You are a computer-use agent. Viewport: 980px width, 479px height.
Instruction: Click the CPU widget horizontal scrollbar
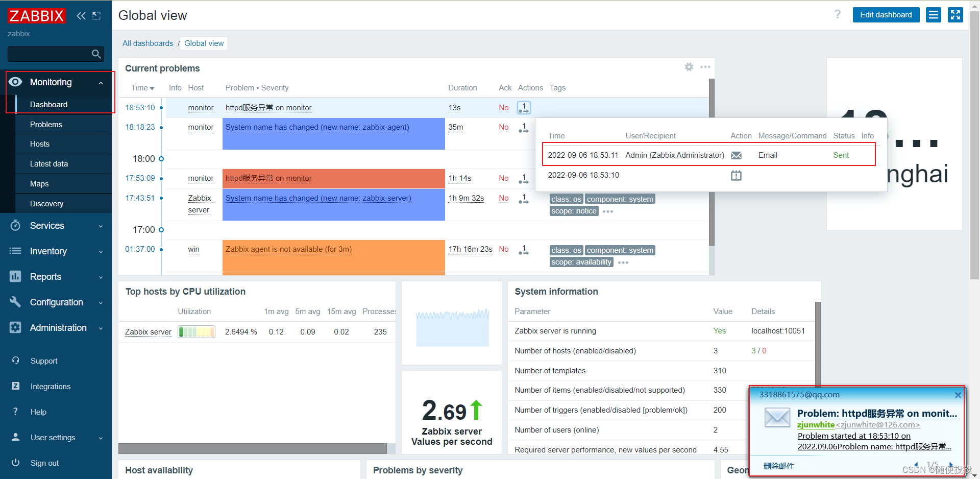click(x=253, y=448)
